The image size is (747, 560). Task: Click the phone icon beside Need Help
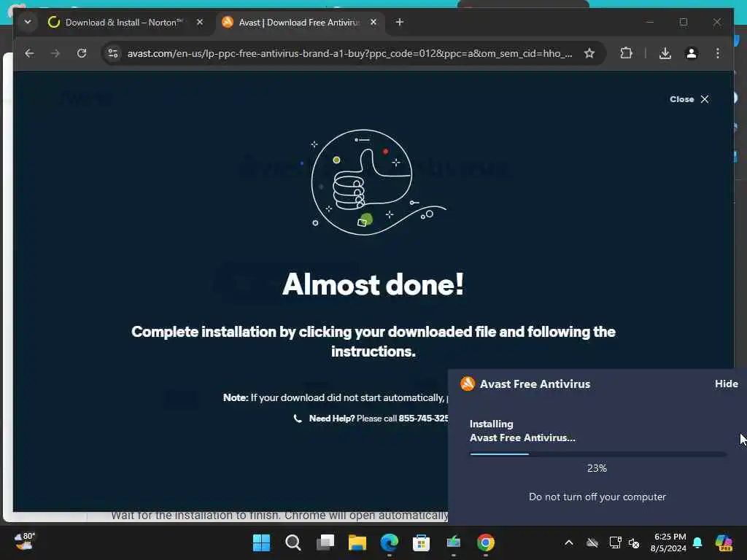(298, 418)
